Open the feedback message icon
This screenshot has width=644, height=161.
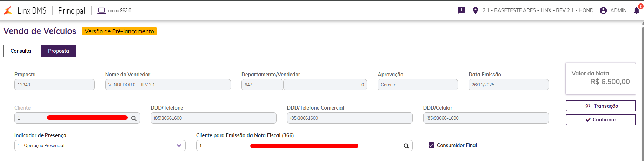point(462,10)
